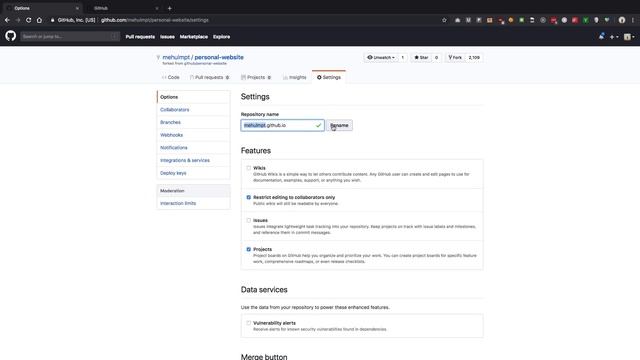Close the Options browser tab

tap(77, 8)
